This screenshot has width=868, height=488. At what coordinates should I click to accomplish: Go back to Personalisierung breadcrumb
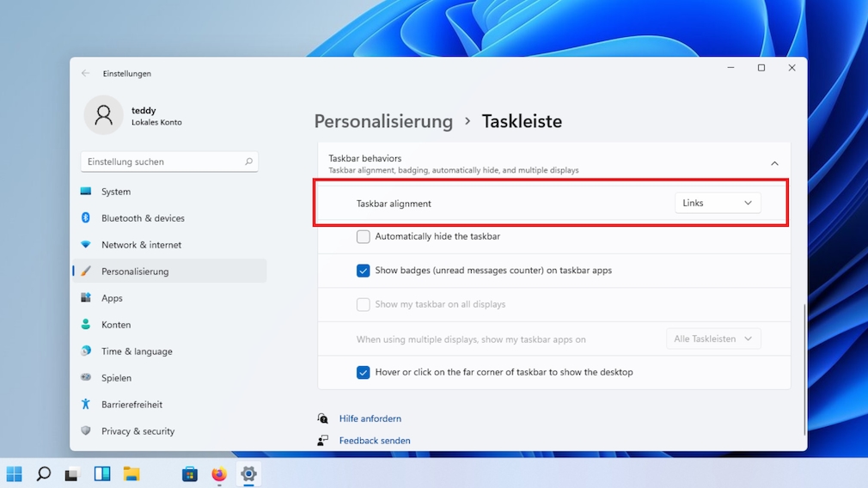[383, 121]
